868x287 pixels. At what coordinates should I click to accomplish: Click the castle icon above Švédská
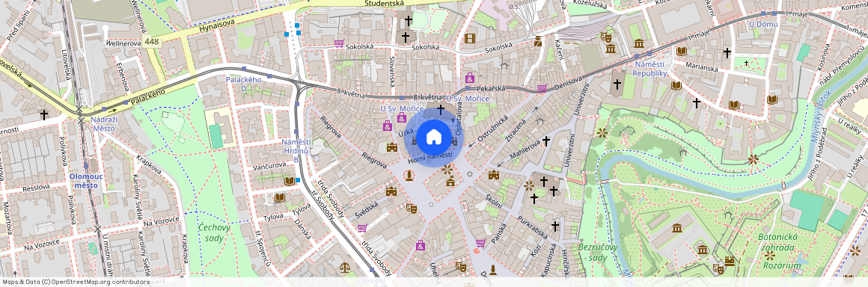click(391, 191)
